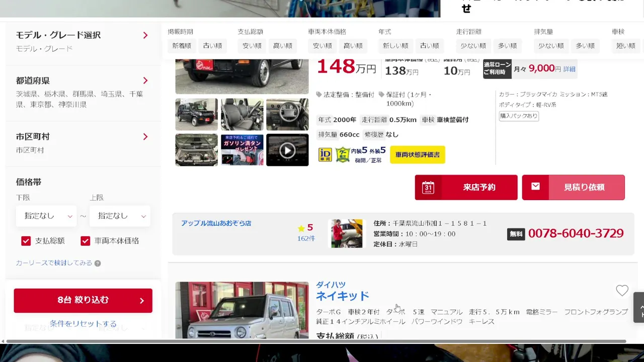Select the price text 148万円
644x362 pixels.
(x=346, y=67)
